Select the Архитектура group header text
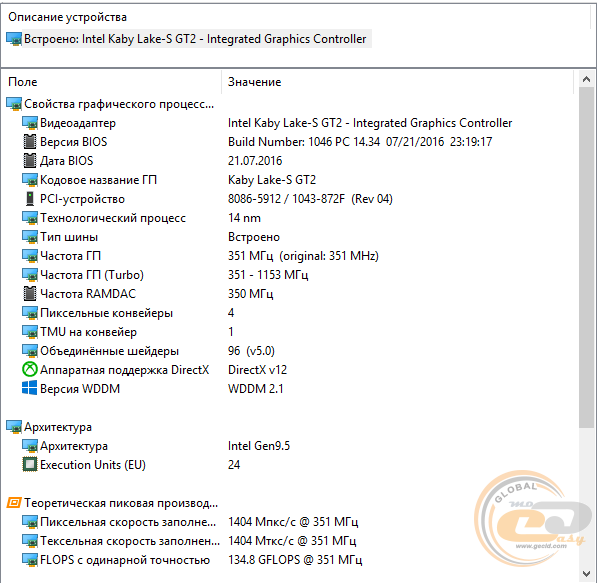597x583 pixels. tap(58, 427)
